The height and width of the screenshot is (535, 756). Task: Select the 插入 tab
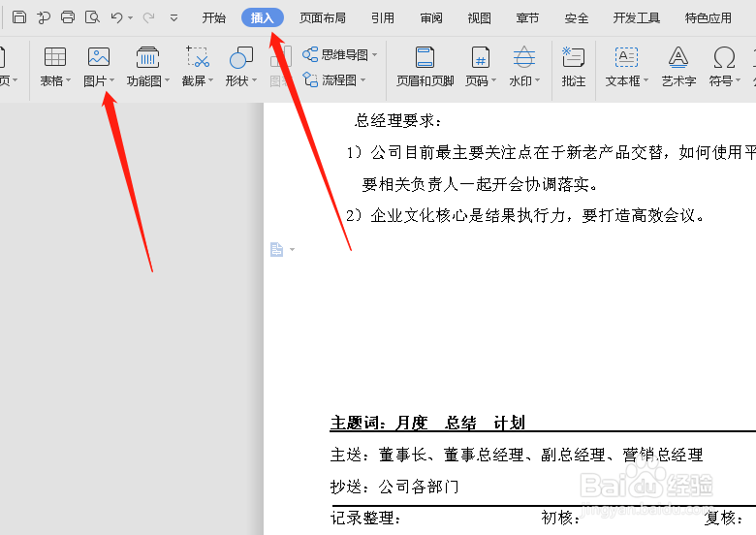point(263,17)
